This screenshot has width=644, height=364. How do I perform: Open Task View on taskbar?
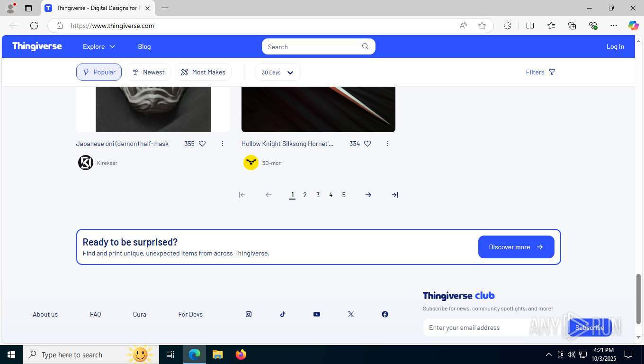click(170, 355)
